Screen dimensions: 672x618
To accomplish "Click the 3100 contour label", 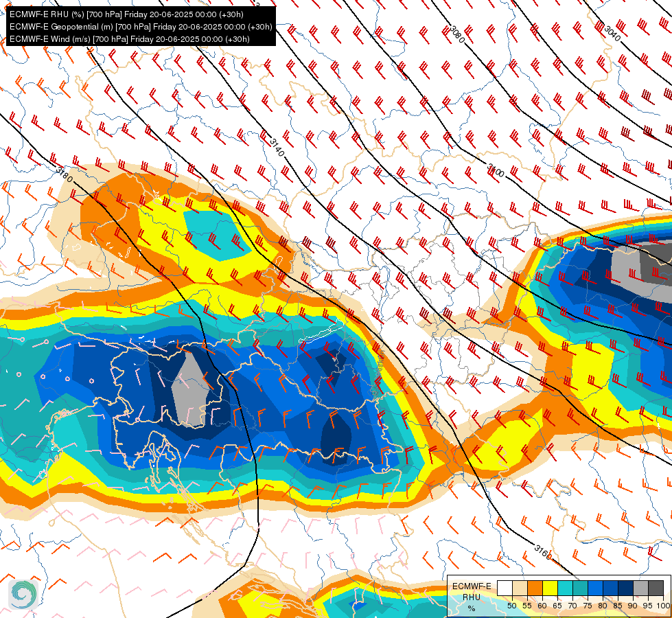I will [496, 170].
